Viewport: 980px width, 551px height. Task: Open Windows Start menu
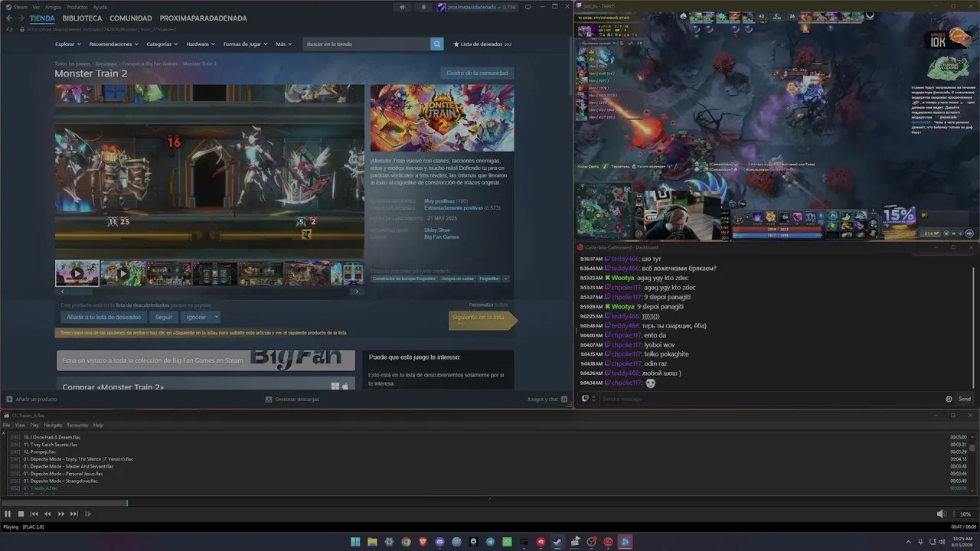[x=355, y=542]
